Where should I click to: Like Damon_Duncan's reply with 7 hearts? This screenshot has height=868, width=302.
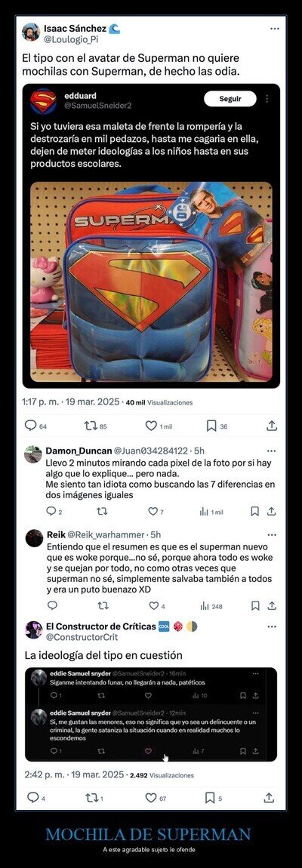tap(153, 512)
